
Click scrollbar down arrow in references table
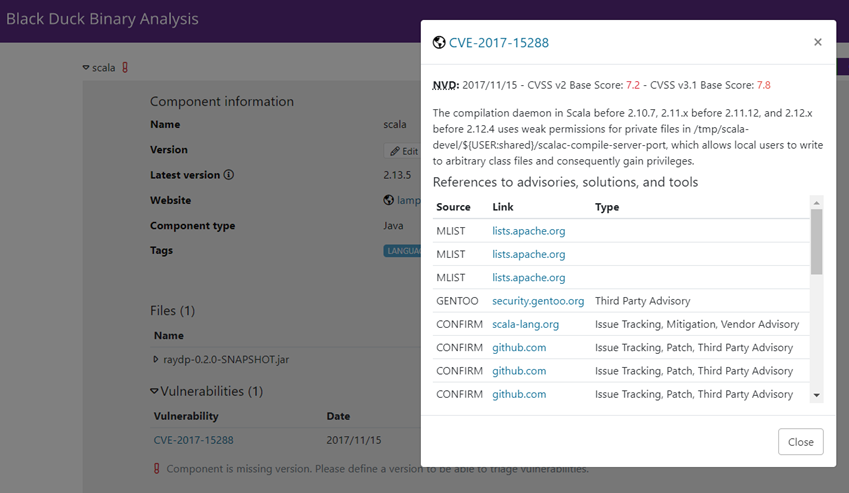point(817,396)
